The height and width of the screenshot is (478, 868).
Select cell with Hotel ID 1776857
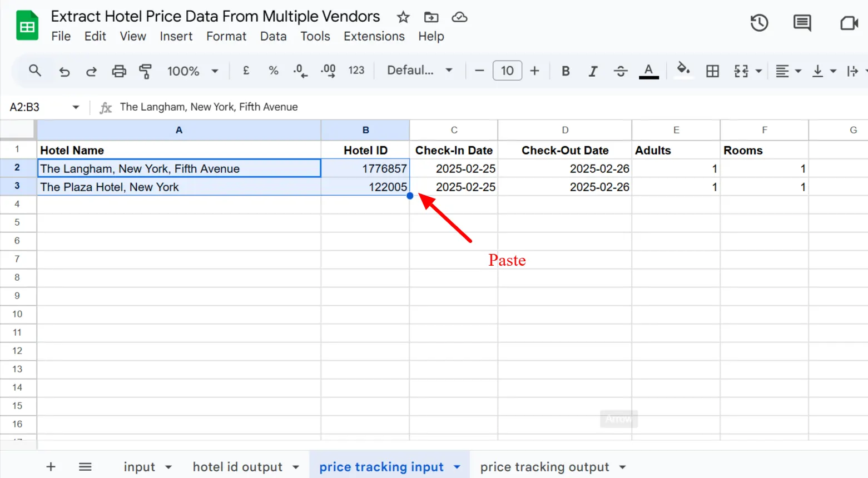point(365,168)
